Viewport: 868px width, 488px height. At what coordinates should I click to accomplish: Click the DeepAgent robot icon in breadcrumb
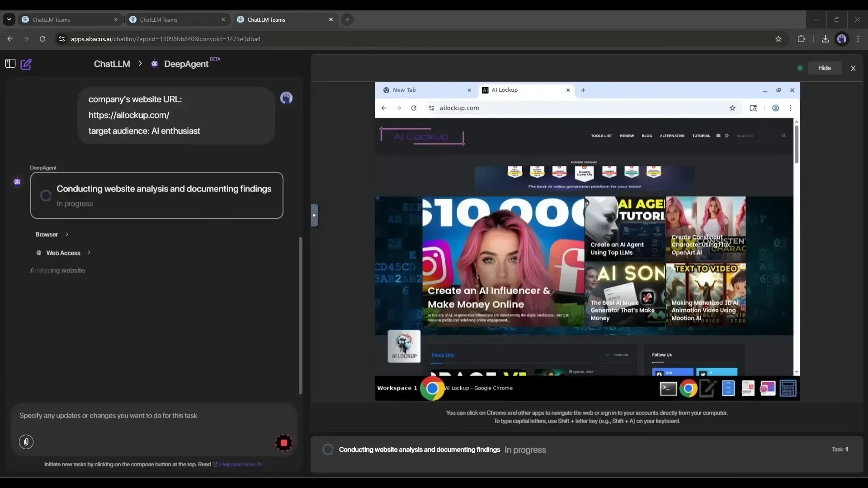155,64
